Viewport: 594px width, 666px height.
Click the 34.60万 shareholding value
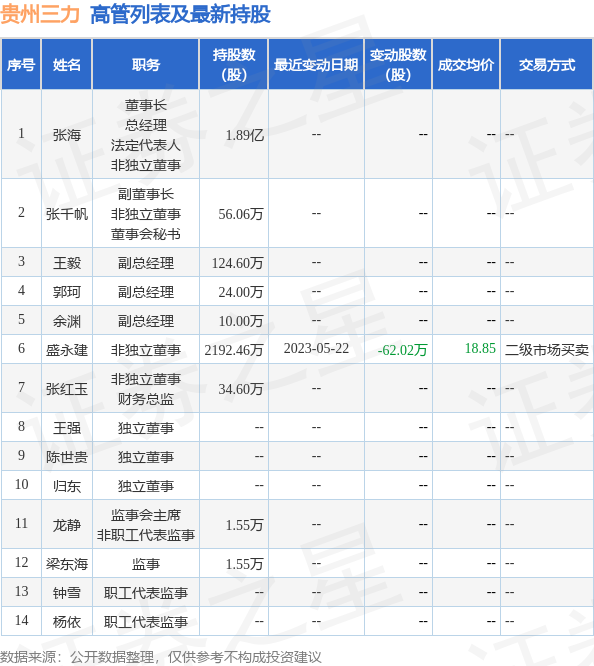(241, 389)
